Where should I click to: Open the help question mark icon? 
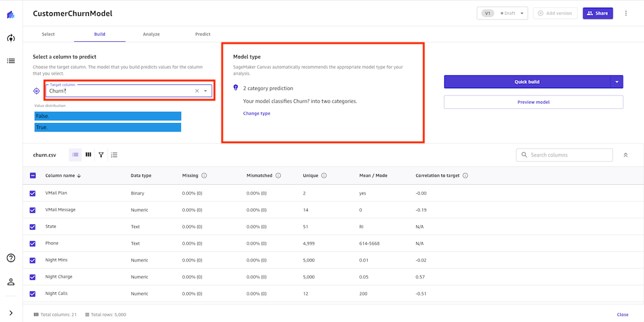pyautogui.click(x=11, y=258)
